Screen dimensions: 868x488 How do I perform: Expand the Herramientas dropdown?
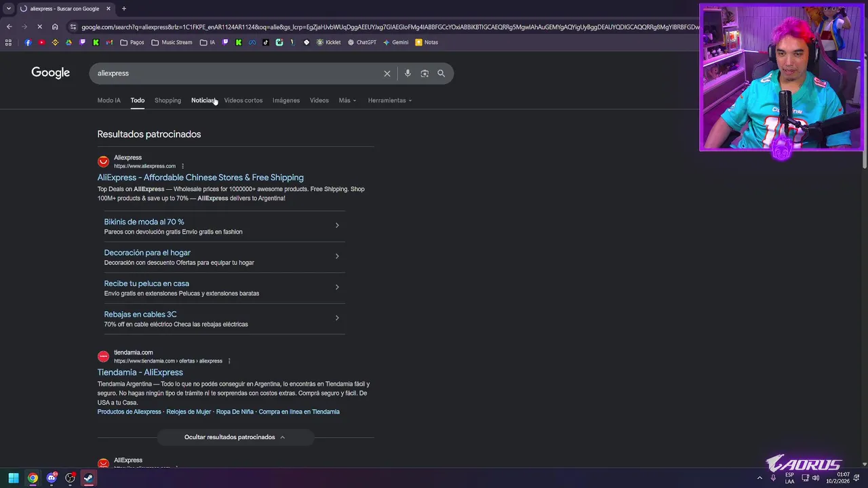(x=390, y=100)
